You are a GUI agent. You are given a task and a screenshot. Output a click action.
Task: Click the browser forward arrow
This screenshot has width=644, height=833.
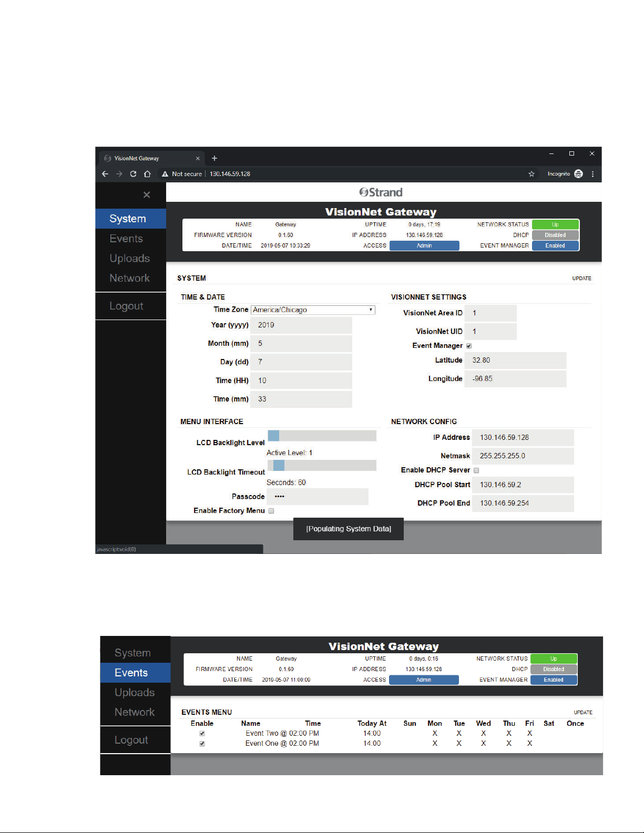(x=119, y=174)
